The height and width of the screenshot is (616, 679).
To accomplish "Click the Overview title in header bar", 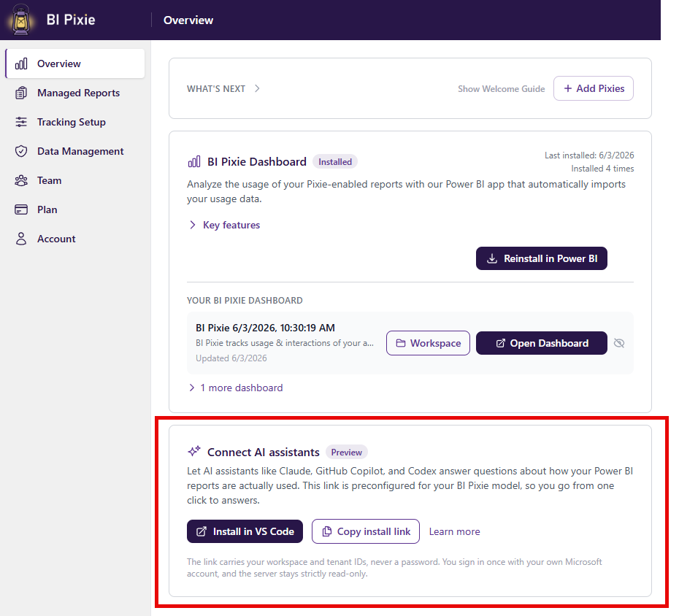I will point(188,20).
